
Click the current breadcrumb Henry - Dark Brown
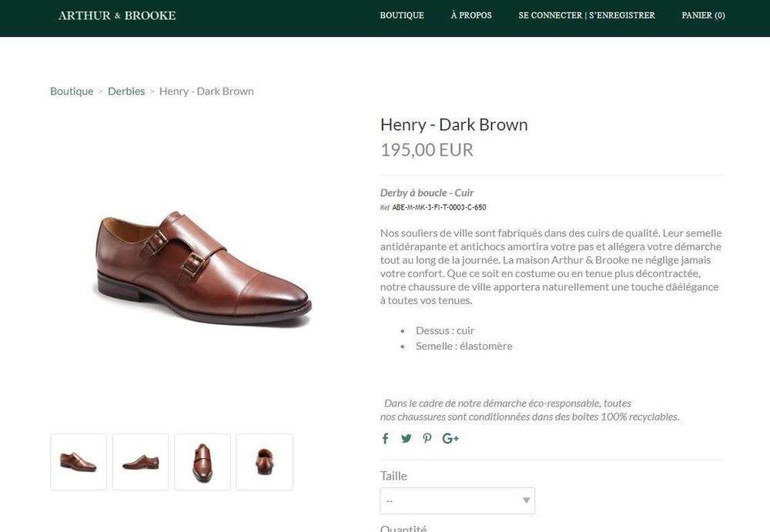pyautogui.click(x=206, y=91)
